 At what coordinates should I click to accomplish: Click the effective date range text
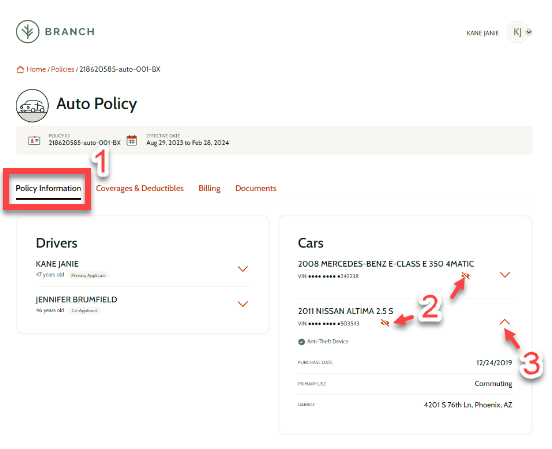188,143
